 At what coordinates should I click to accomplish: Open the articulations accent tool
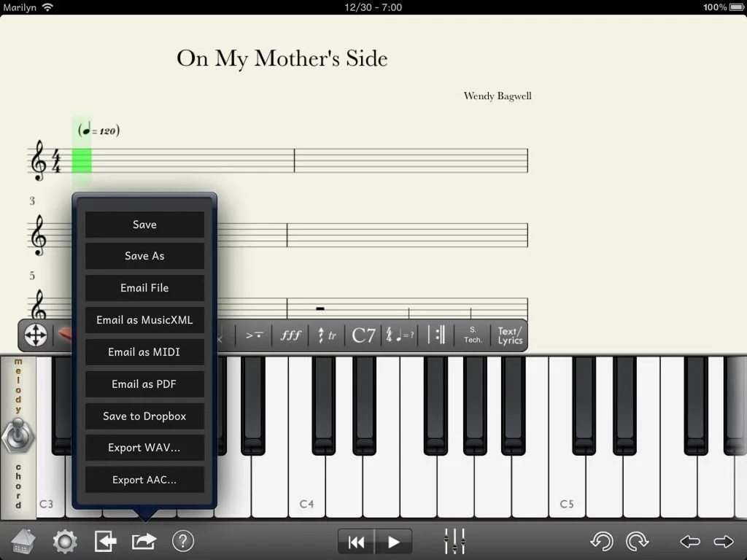click(x=254, y=335)
